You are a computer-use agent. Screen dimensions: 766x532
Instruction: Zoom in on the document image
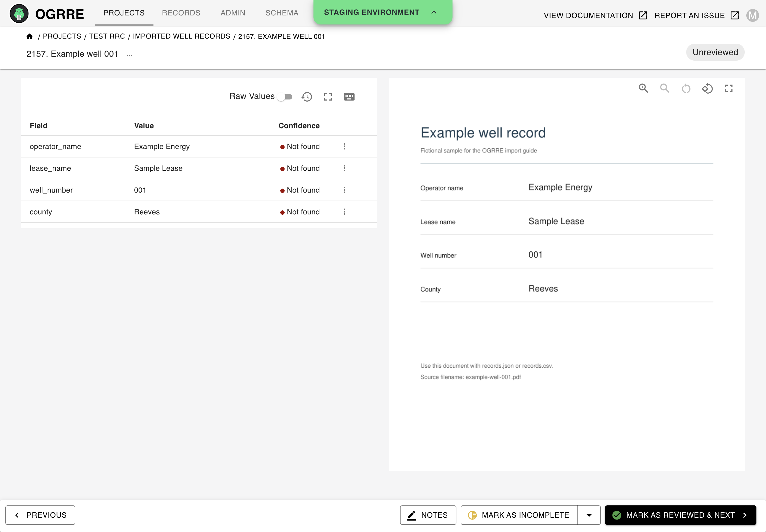643,88
